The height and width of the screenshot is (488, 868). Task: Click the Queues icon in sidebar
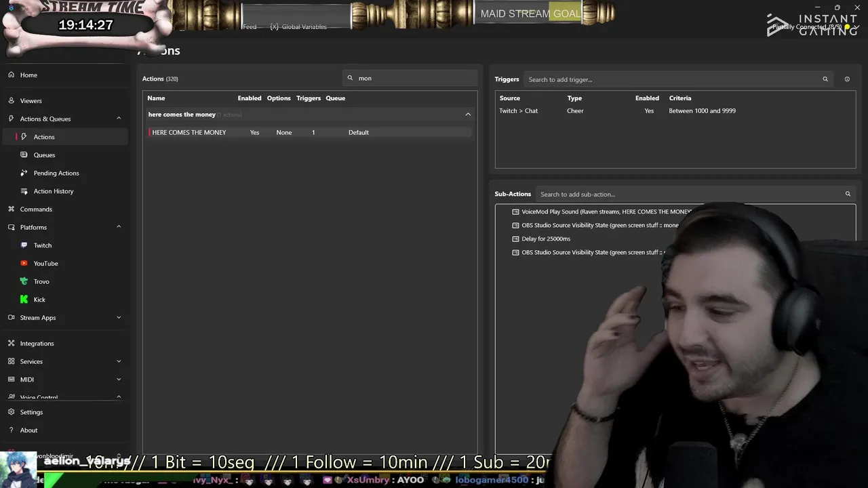pyautogui.click(x=24, y=155)
